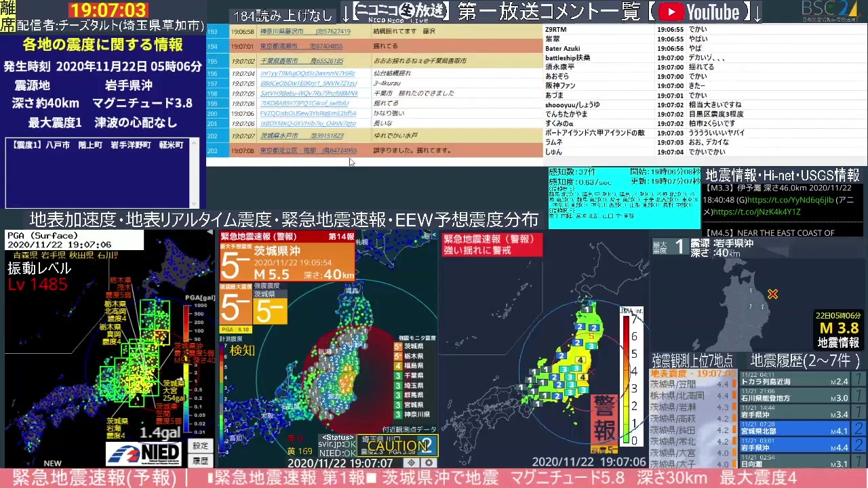868x488 pixels.
Task: Select history entry 宮城県北部 M4.1
Action: point(802,428)
